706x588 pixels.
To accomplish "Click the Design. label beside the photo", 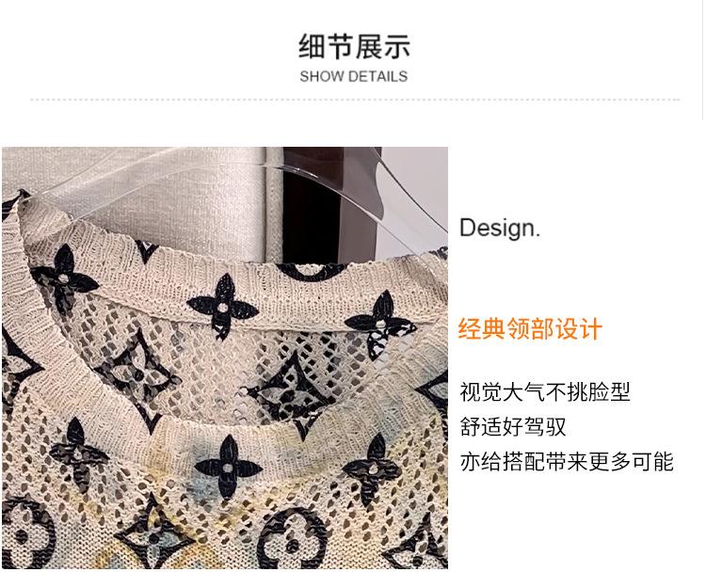I will coord(499,228).
